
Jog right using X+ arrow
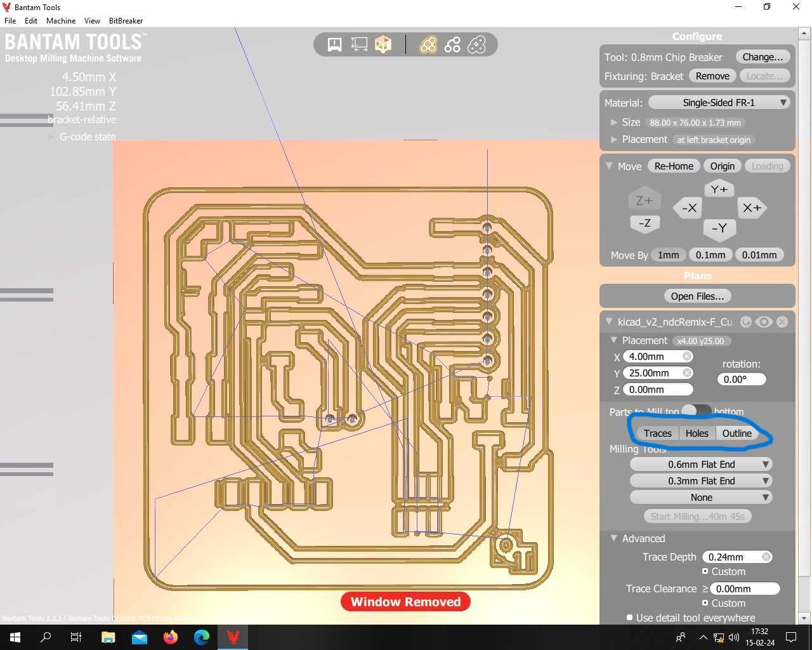(752, 208)
